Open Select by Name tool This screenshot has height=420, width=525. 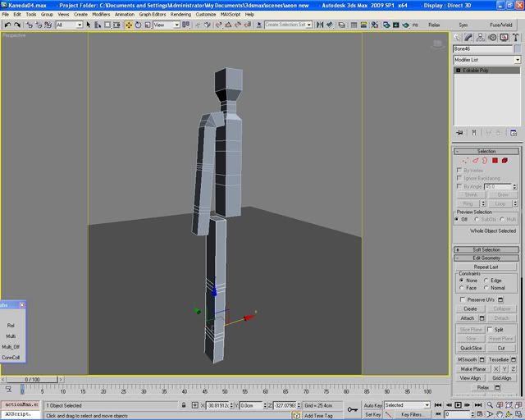click(98, 25)
